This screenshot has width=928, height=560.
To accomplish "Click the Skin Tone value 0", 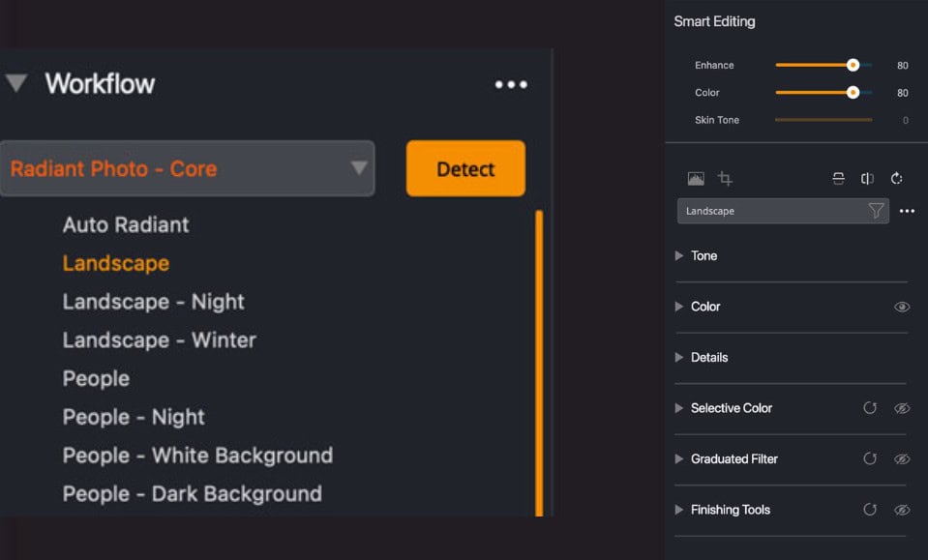I will click(x=906, y=121).
